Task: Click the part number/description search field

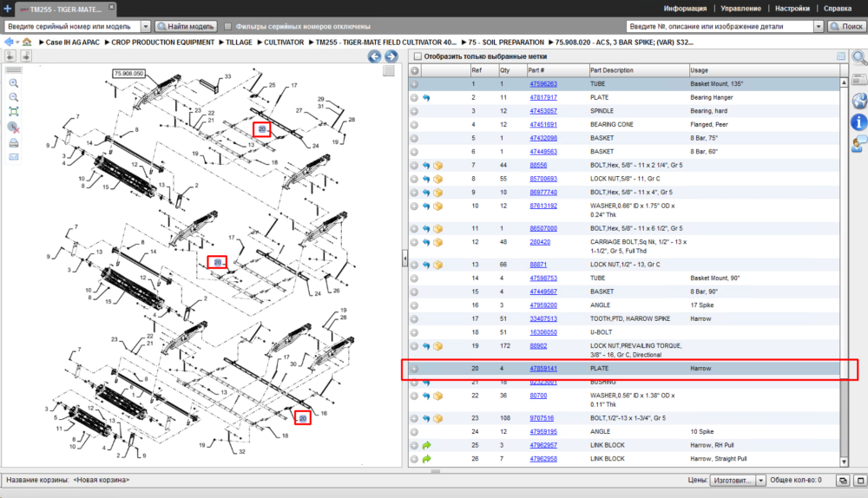Action: coord(720,26)
